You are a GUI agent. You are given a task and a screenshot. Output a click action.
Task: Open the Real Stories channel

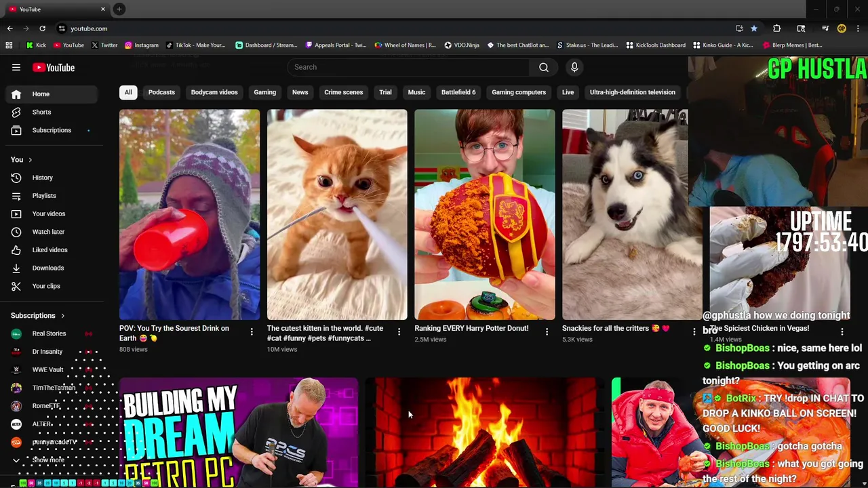point(52,333)
